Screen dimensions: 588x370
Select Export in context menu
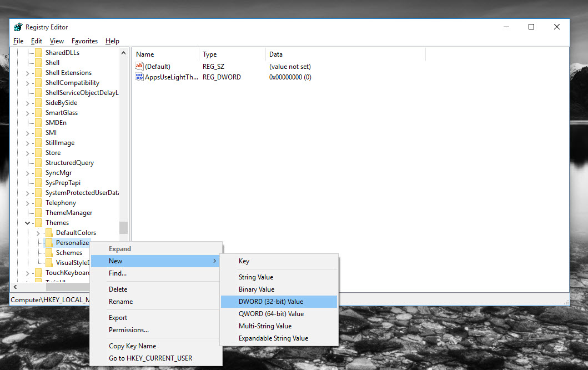(x=155, y=318)
